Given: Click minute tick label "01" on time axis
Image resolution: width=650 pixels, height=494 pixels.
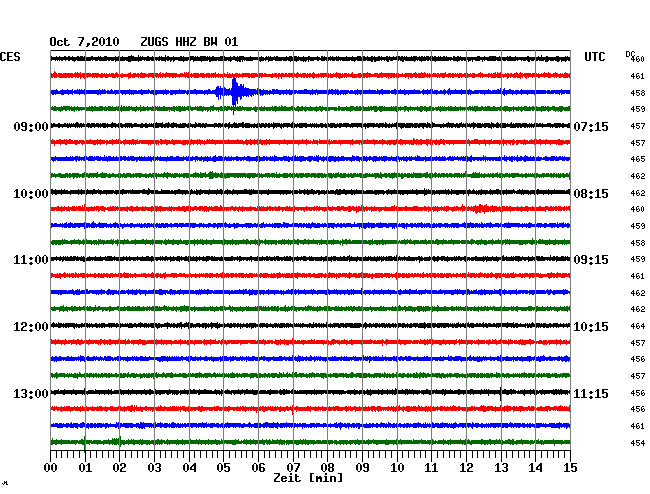Looking at the screenshot, I should (x=85, y=468).
